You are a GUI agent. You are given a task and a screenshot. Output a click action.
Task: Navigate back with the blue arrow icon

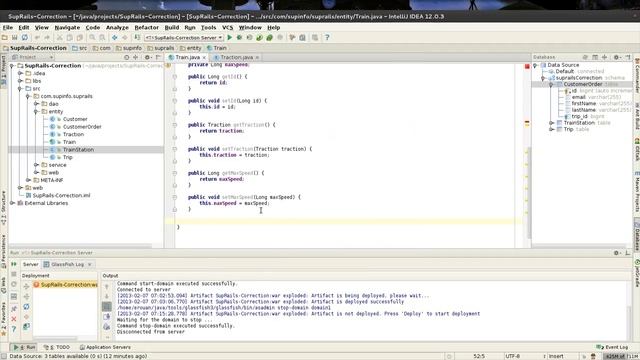pos(115,38)
